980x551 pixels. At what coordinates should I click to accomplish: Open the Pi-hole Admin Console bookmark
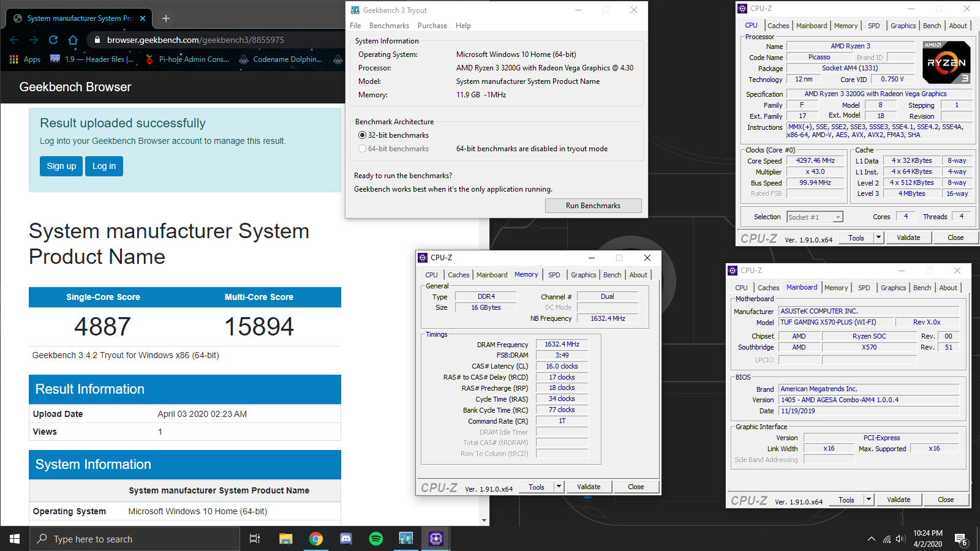point(187,59)
